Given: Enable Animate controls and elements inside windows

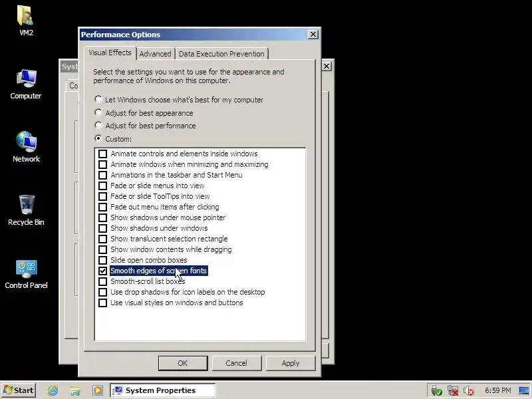Looking at the screenshot, I should [103, 154].
